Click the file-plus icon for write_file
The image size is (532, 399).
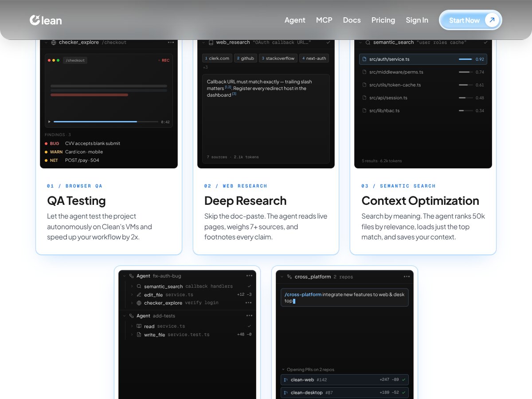coord(139,335)
